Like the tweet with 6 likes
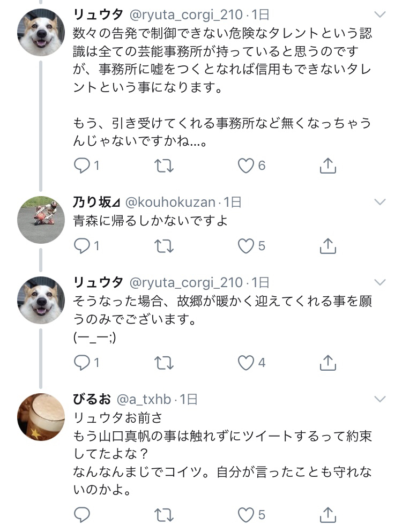The image size is (402, 532). click(246, 166)
